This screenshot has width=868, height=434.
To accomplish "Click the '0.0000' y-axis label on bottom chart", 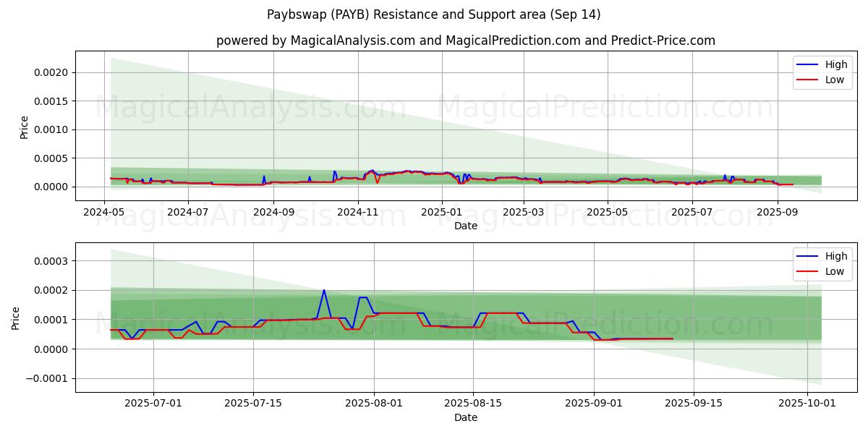I will 52,349.
